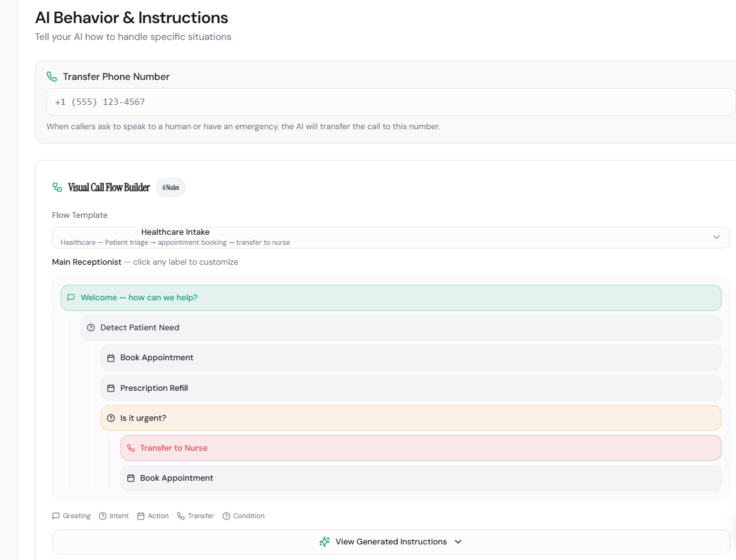Click the 6 Nodes badge

point(170,187)
